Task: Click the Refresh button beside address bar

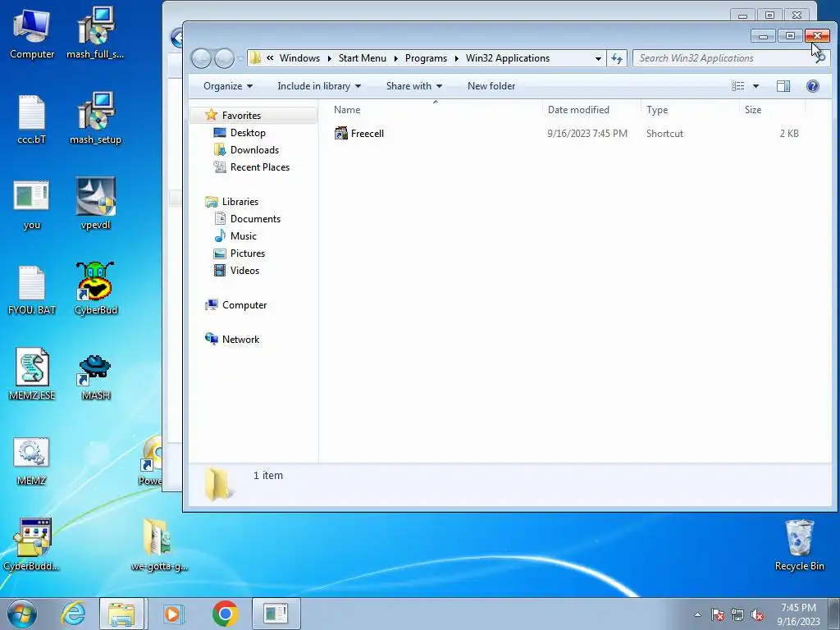Action: pyautogui.click(x=617, y=58)
